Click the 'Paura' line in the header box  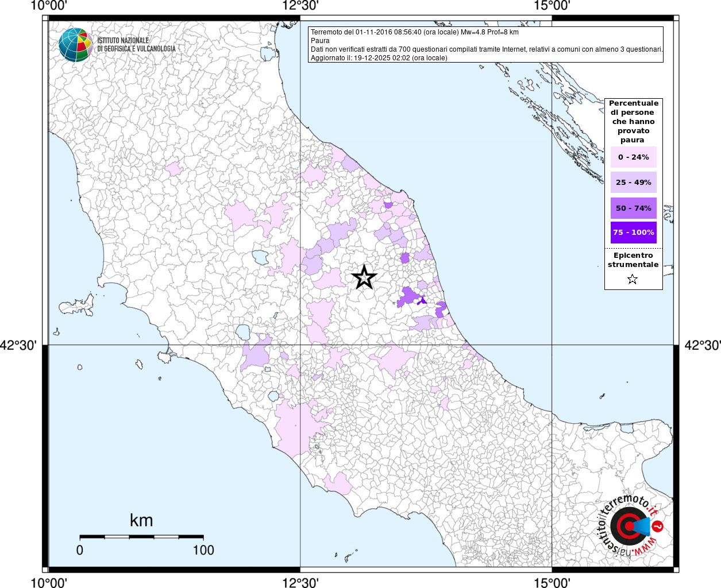point(320,41)
